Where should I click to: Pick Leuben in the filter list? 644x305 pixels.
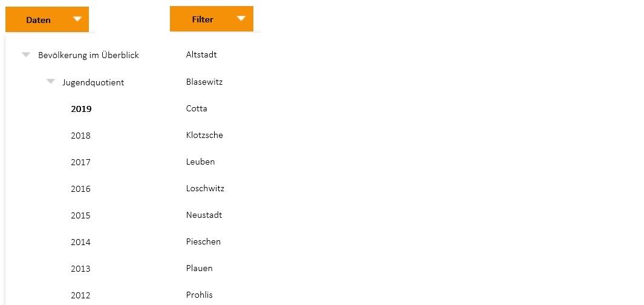[x=200, y=162]
